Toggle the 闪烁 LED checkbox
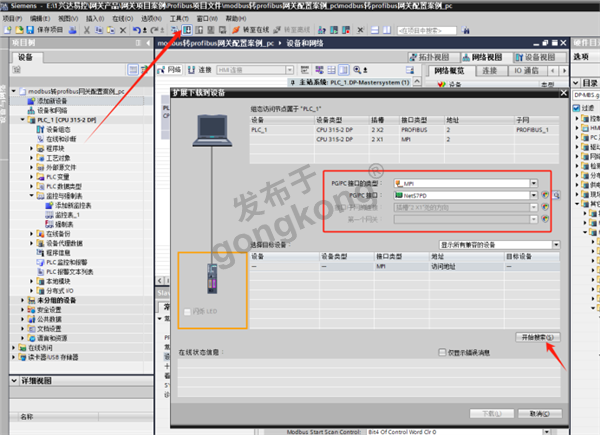 point(188,312)
